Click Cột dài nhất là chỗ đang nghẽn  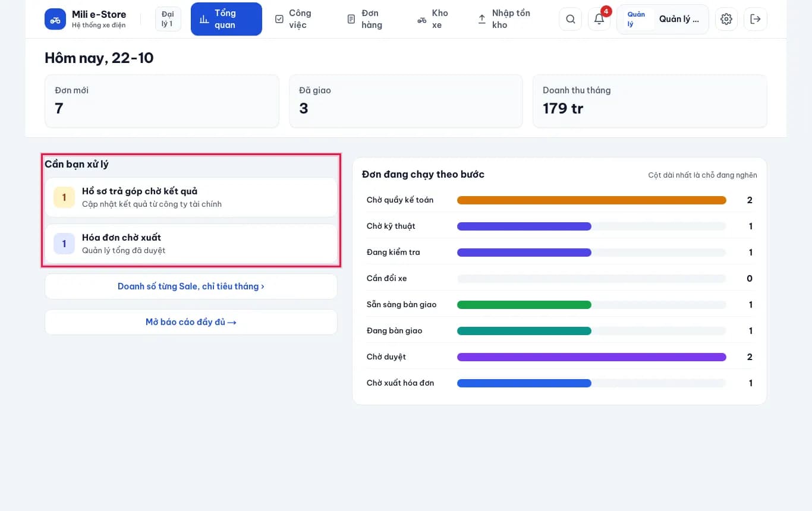pyautogui.click(x=703, y=175)
